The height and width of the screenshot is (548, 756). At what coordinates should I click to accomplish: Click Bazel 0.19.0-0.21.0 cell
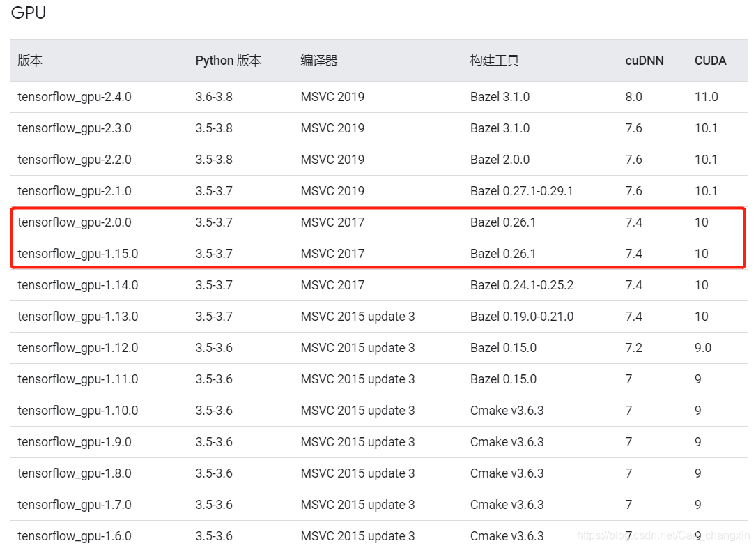[522, 317]
